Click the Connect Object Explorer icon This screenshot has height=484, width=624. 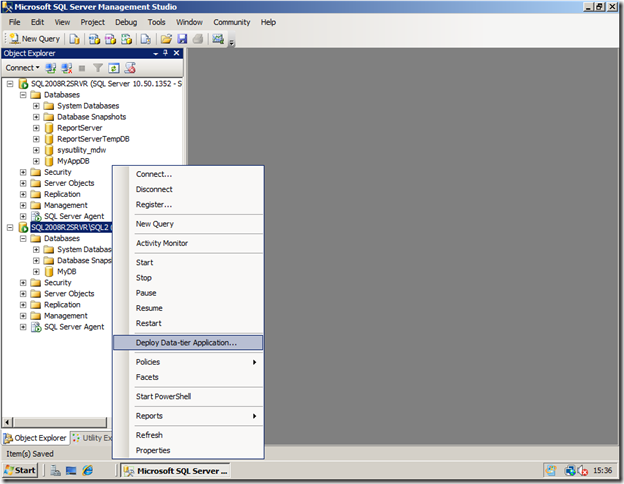pos(51,68)
